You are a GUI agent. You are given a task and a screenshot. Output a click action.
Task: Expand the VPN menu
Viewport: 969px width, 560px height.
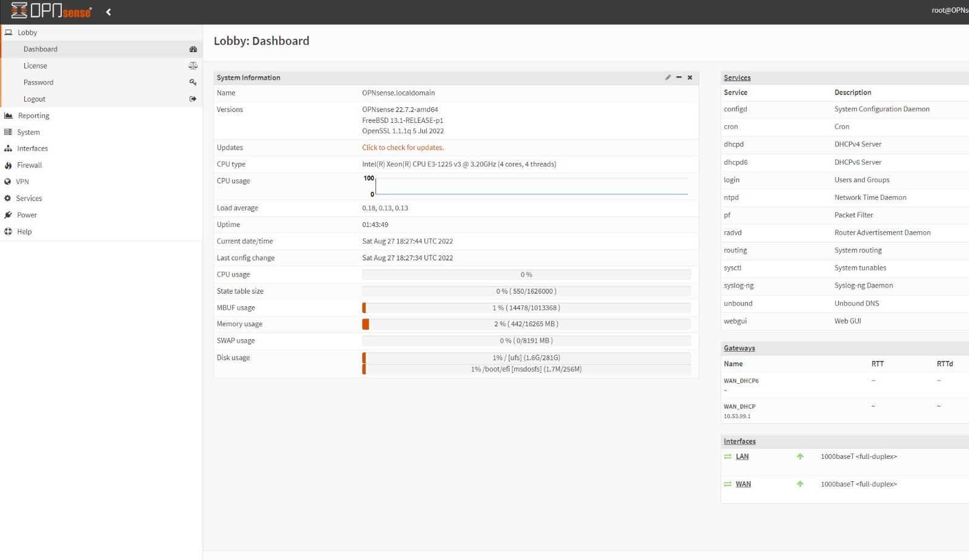pos(101,182)
